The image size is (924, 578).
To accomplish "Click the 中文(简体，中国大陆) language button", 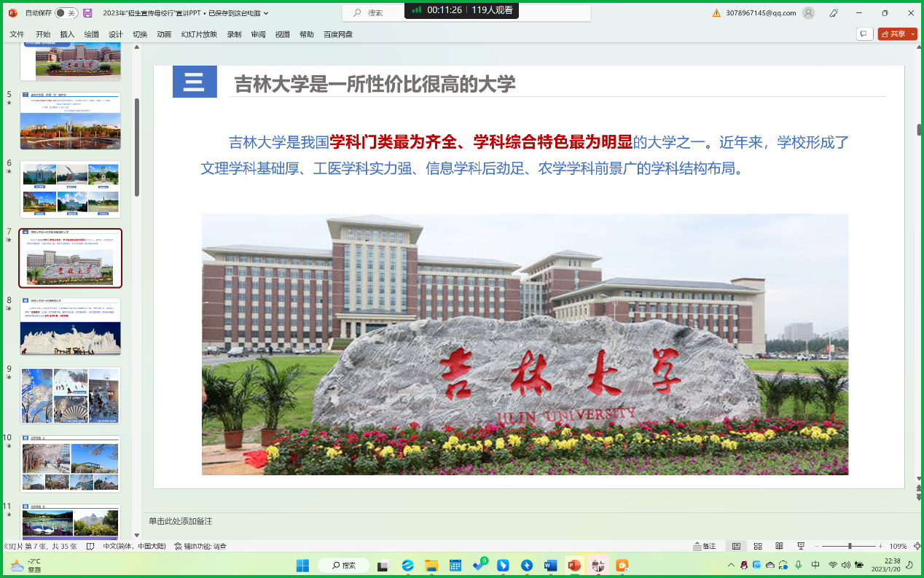I will 133,546.
